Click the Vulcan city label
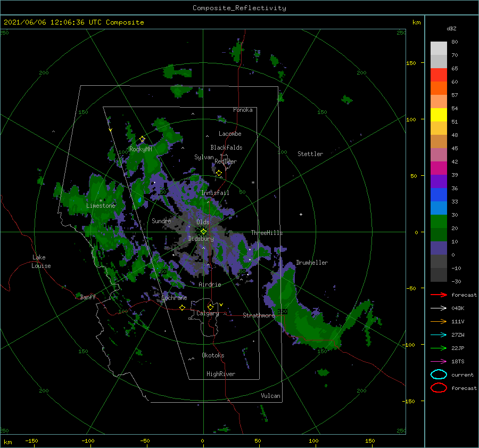This screenshot has height=448, width=479. pos(271,396)
